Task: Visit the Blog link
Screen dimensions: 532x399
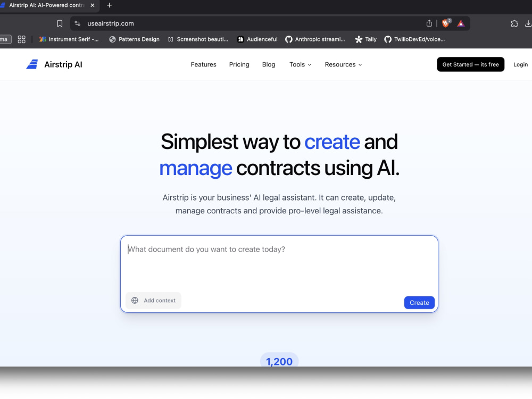Action: tap(269, 64)
